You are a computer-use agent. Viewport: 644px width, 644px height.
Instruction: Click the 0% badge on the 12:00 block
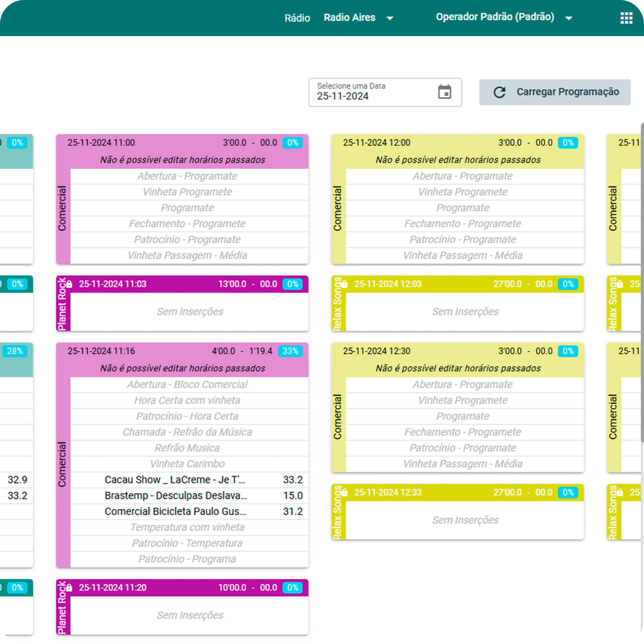pos(568,143)
